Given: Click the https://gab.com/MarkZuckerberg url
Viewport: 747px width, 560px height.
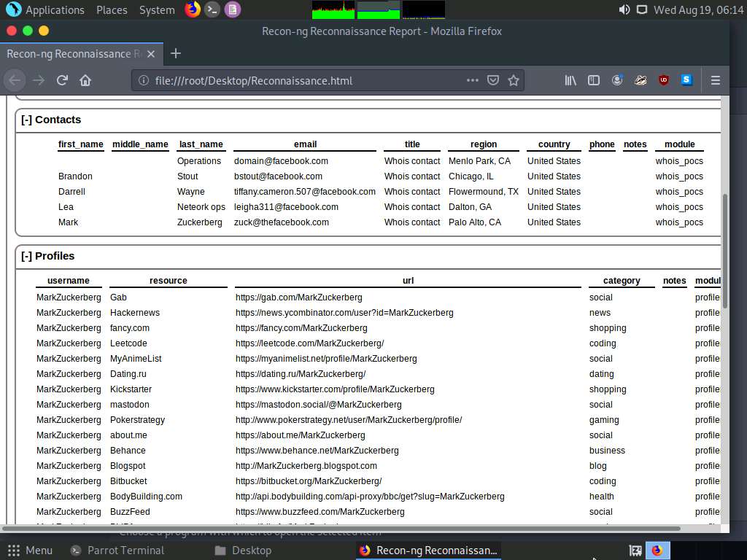Looking at the screenshot, I should click(298, 297).
